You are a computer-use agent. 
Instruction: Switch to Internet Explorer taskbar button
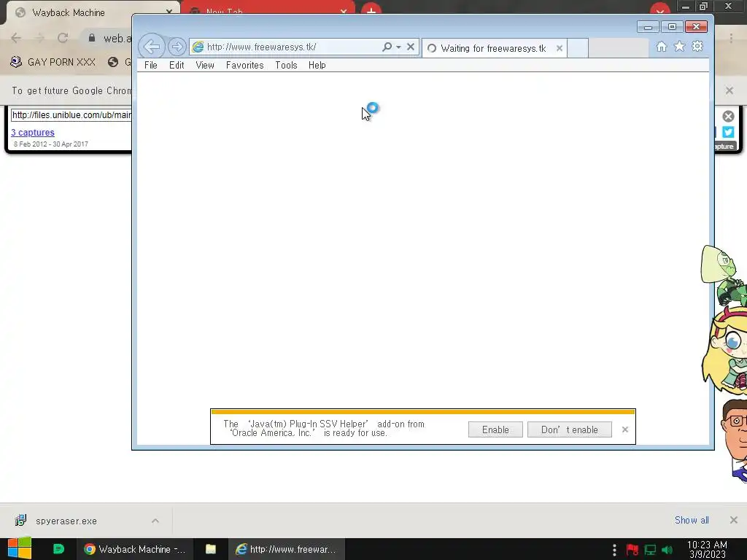click(286, 549)
